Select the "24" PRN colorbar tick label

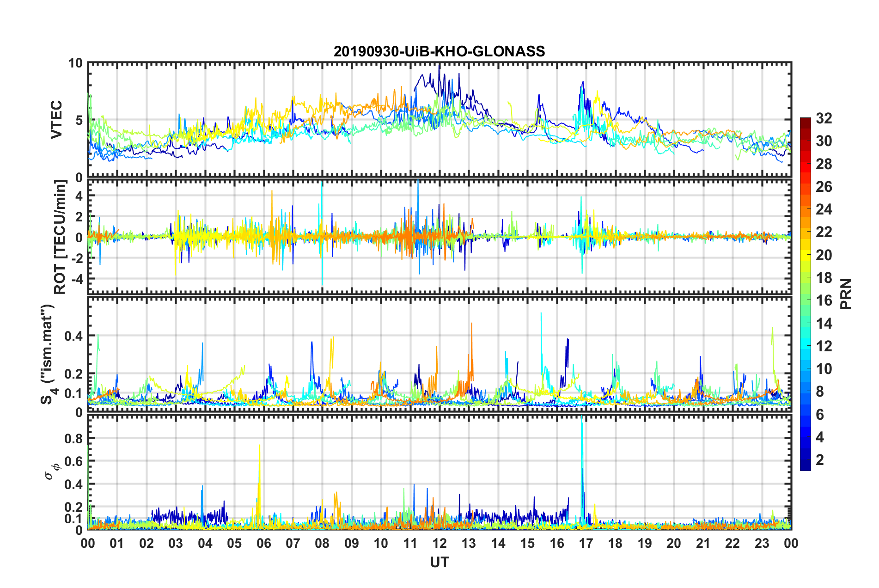[x=824, y=209]
